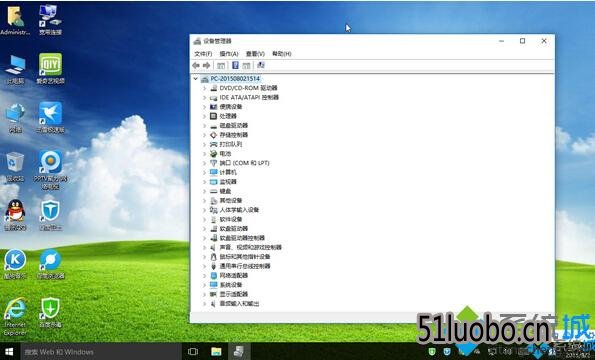Select the 打印队列 printer icon
595x360 pixels.
pyautogui.click(x=214, y=144)
